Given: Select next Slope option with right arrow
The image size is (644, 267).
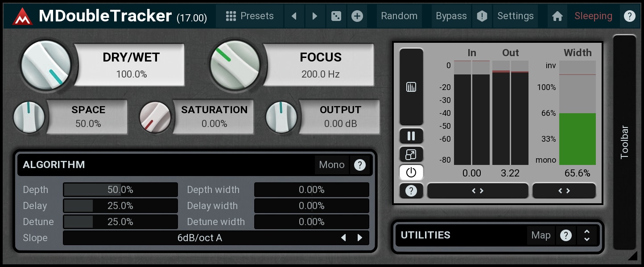Looking at the screenshot, I should click(x=360, y=238).
